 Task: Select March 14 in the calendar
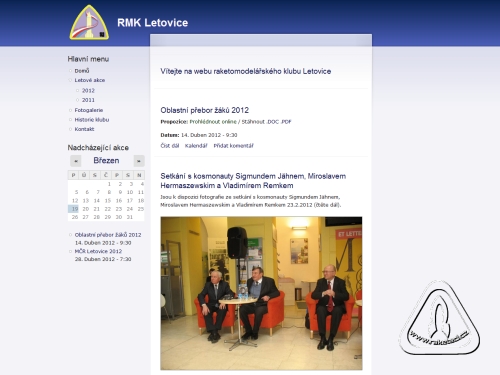[x=97, y=201]
